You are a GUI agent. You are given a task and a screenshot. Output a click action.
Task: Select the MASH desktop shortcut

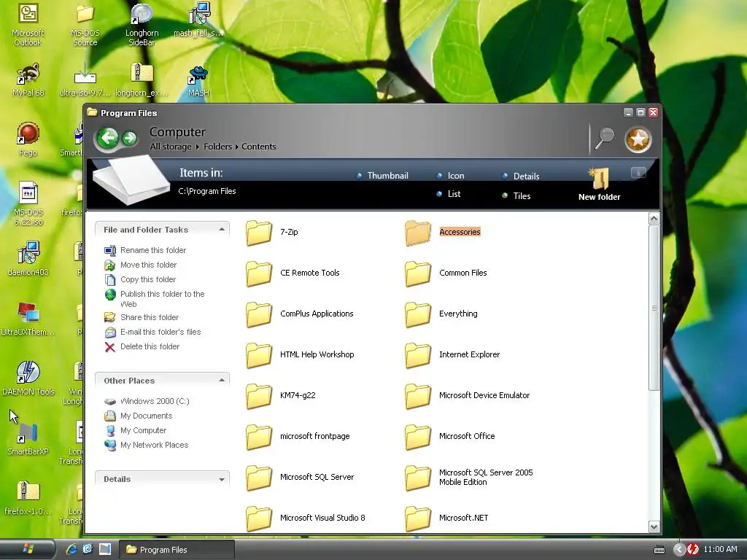coord(198,81)
